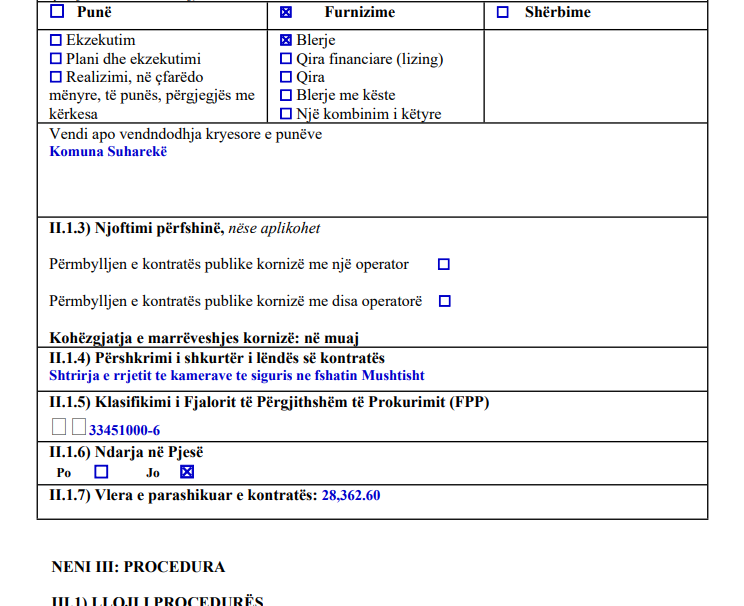Click the II.1.5) Klasifikimi i Fjalorit heading
This screenshot has width=744, height=606.
(269, 402)
